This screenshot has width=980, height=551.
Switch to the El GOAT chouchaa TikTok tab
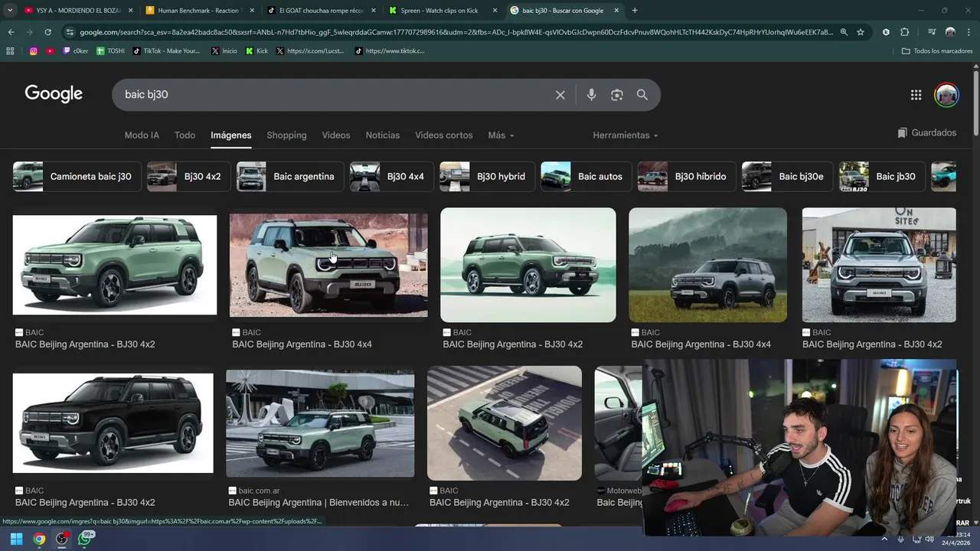321,11
